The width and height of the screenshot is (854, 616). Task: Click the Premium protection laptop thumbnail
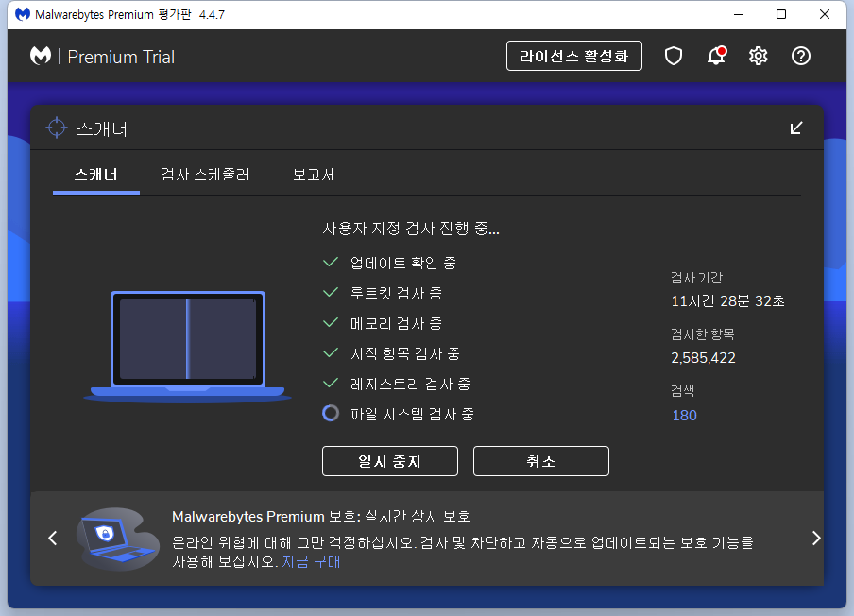click(118, 539)
